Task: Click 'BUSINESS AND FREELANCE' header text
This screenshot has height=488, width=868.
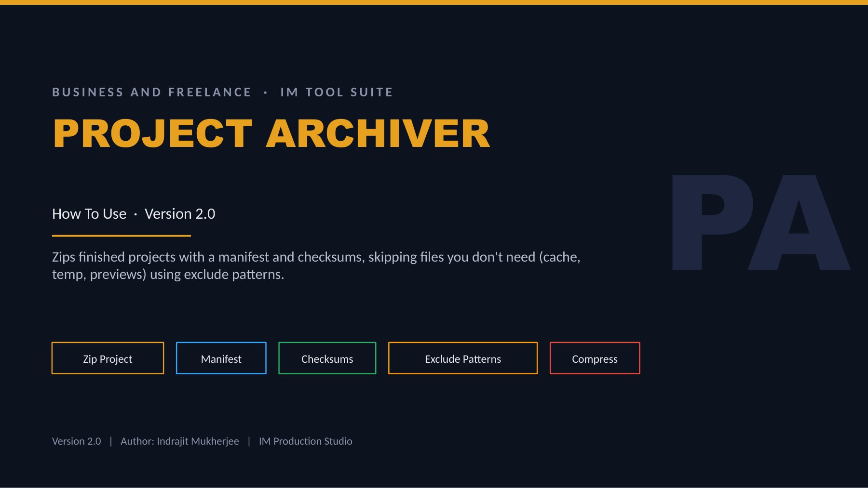Action: pos(152,92)
